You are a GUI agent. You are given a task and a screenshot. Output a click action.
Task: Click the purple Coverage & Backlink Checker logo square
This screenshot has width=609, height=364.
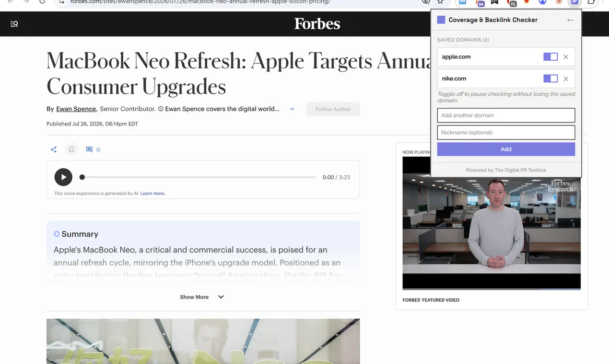click(441, 20)
